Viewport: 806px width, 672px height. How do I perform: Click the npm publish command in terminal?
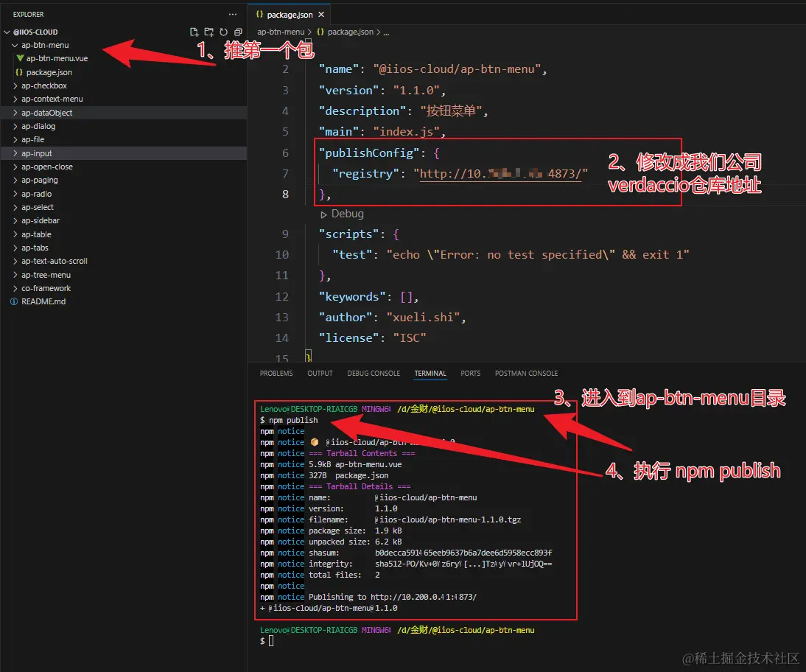point(293,421)
